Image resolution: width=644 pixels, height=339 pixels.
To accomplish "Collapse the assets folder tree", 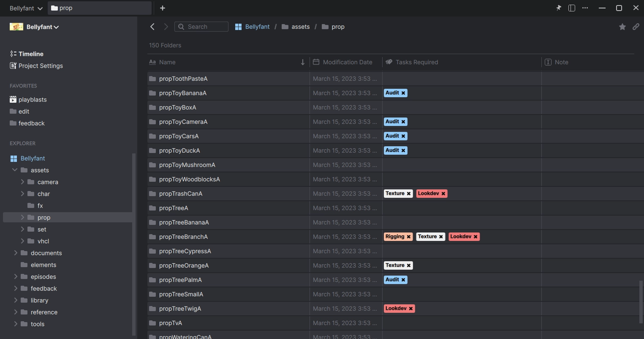I will pyautogui.click(x=15, y=170).
